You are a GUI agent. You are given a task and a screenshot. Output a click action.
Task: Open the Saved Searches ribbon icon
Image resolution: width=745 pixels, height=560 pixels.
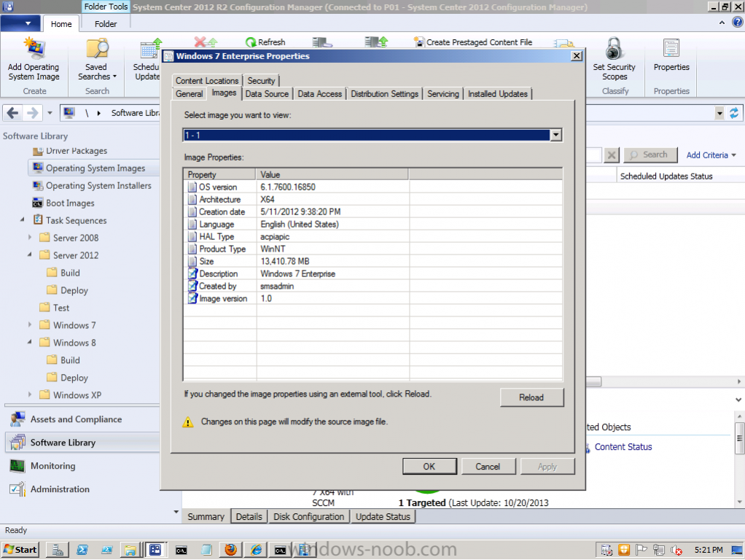97,49
